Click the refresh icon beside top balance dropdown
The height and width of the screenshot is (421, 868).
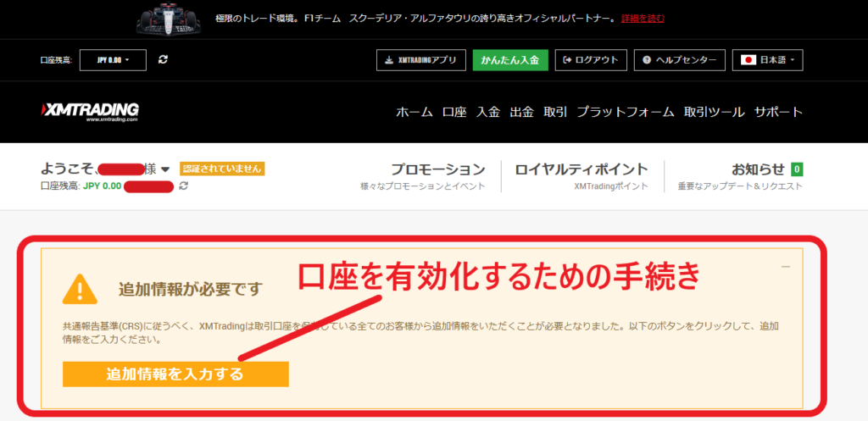[164, 60]
